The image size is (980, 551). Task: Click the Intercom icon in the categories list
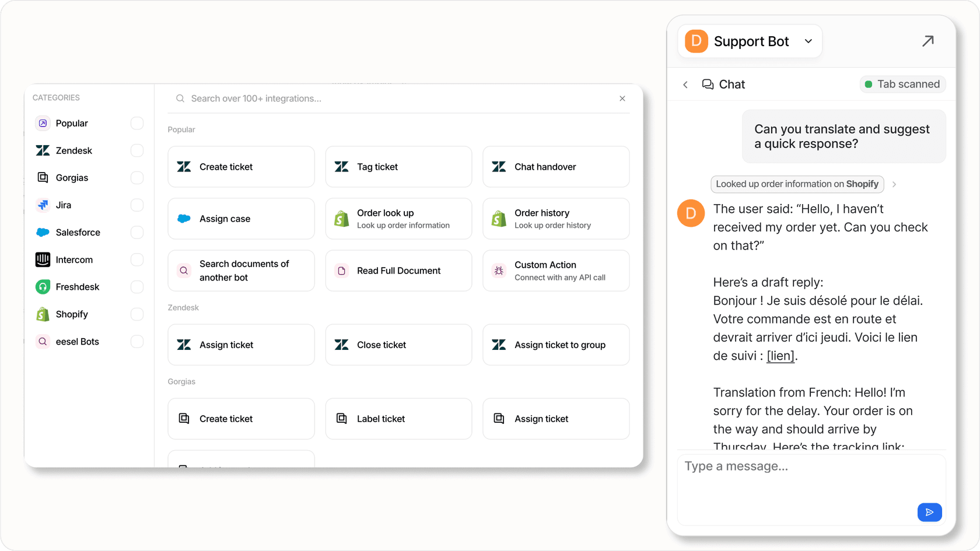(x=43, y=259)
